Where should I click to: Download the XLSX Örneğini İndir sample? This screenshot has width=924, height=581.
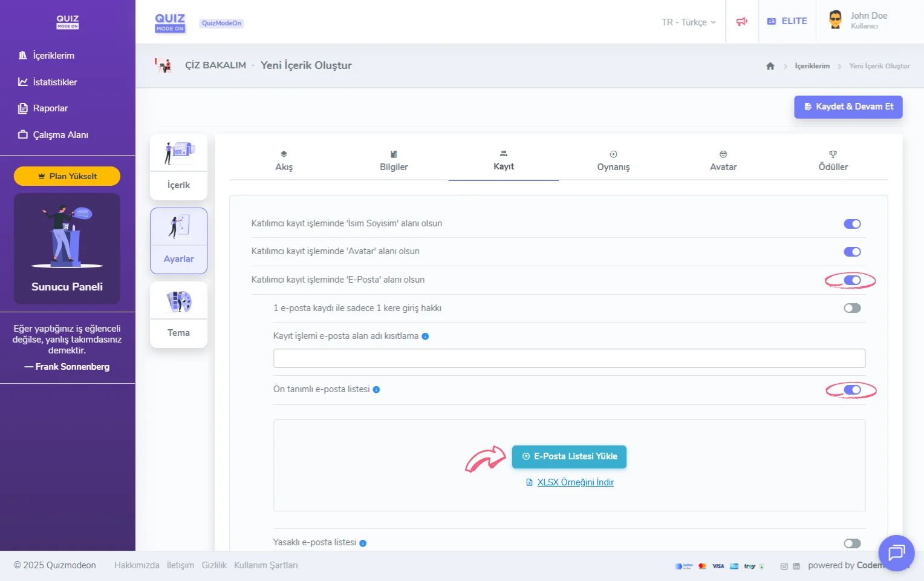pyautogui.click(x=575, y=482)
